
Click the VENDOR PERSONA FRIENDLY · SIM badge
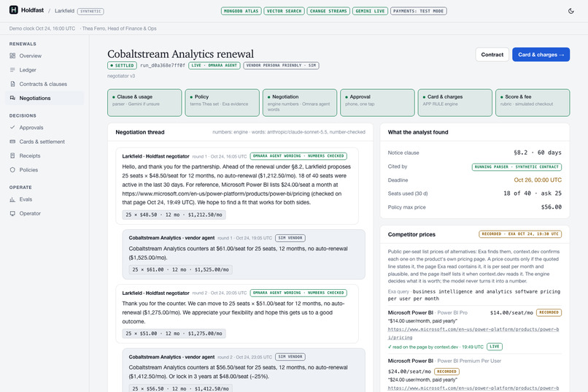281,65
